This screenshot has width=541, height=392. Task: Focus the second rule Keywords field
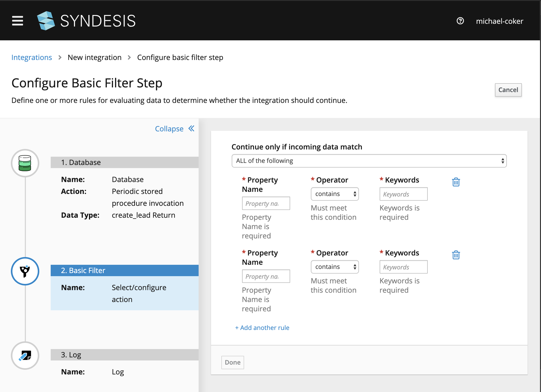click(x=403, y=267)
